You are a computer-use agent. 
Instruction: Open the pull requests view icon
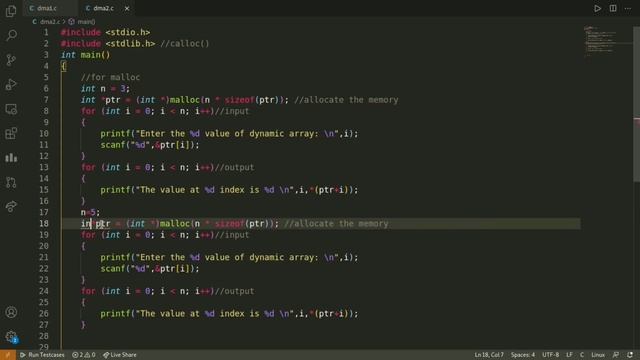[11, 182]
